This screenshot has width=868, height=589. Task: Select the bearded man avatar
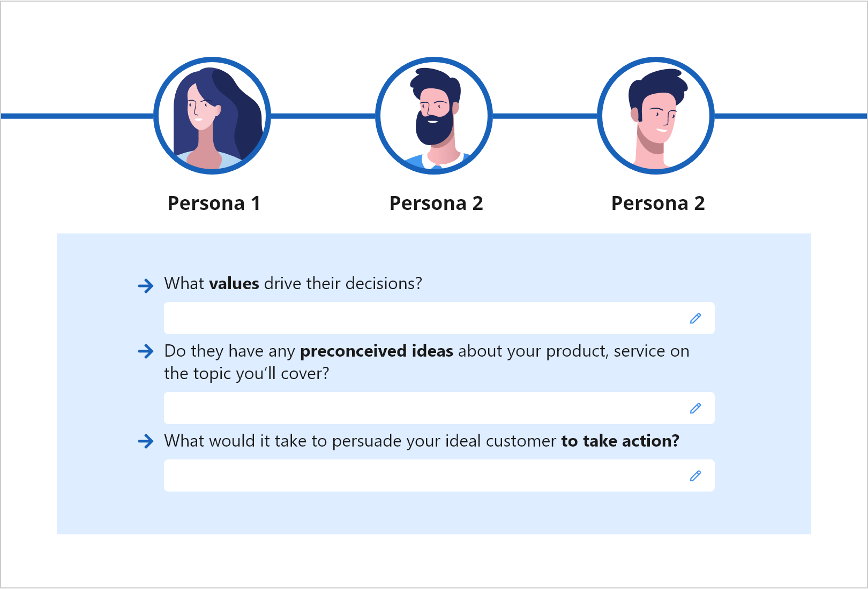click(x=434, y=116)
